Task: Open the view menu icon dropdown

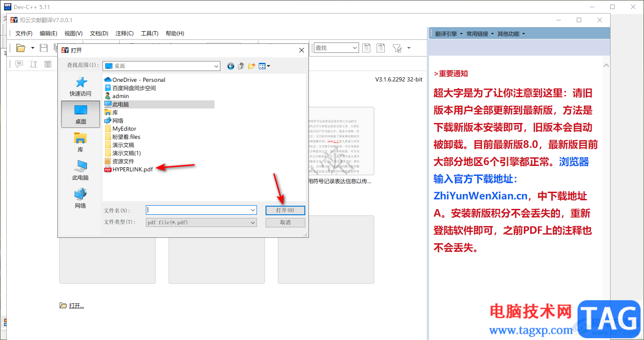Action: (x=264, y=66)
